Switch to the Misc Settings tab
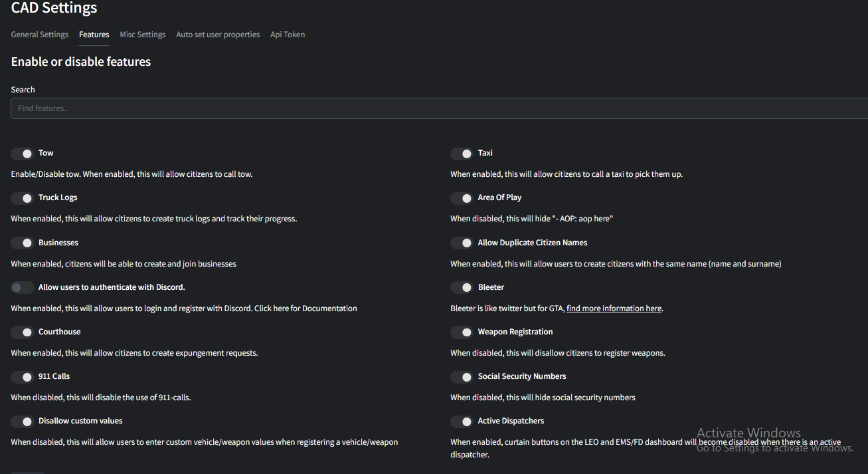Viewport: 868px width, 474px height. click(142, 35)
